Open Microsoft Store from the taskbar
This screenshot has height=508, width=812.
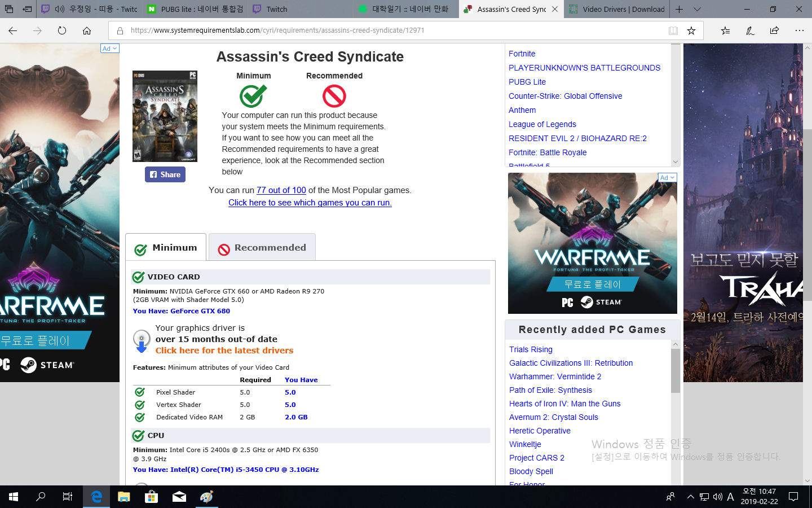click(x=151, y=497)
